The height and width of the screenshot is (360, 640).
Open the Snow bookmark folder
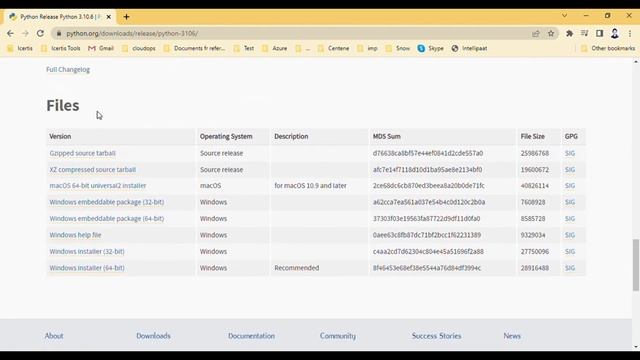click(x=398, y=48)
